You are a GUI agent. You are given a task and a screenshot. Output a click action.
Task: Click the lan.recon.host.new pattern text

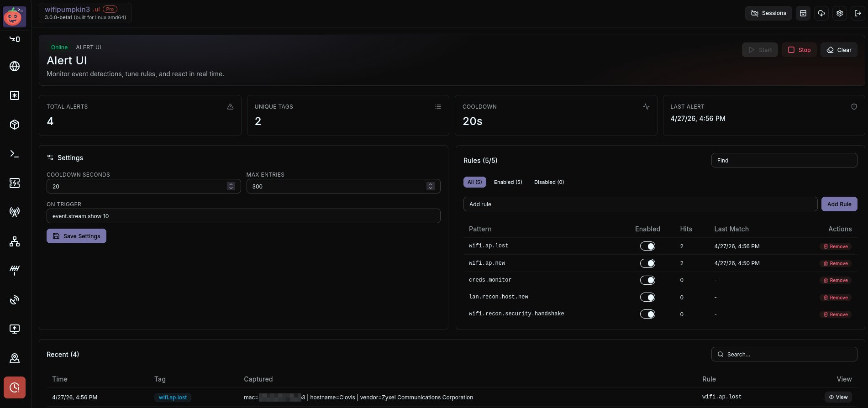click(499, 297)
